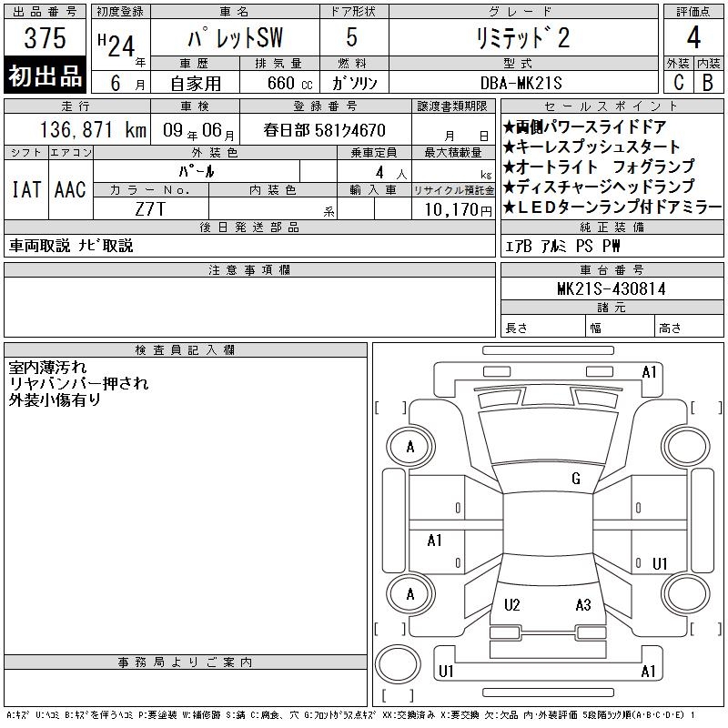This screenshot has width=728, height=728.
Task: Click the 高さ dimension field
Action: [690, 326]
